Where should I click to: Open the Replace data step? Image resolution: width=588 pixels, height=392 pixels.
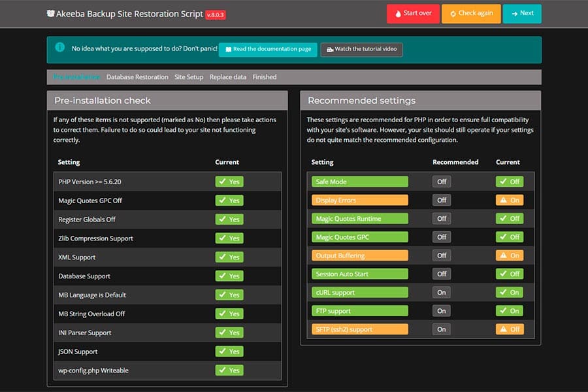228,77
